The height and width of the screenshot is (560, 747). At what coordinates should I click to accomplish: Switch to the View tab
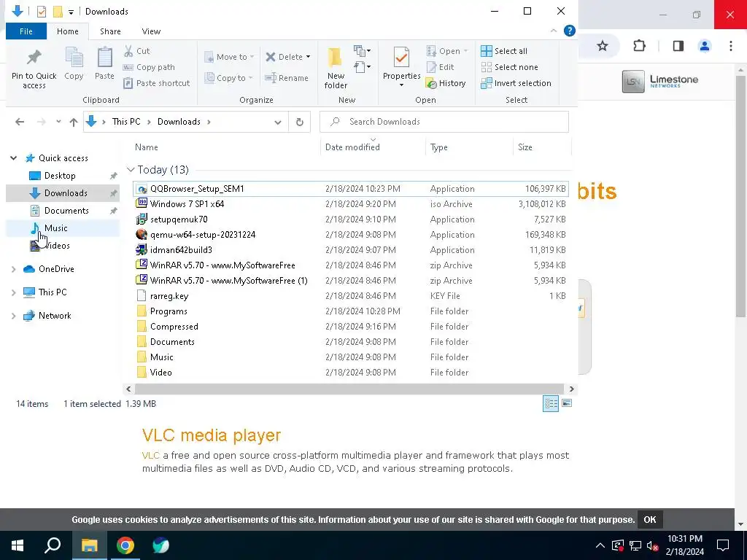[151, 31]
